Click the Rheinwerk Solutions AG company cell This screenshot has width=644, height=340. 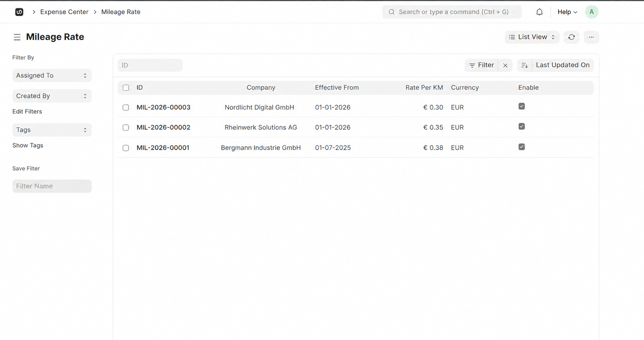[x=261, y=128]
